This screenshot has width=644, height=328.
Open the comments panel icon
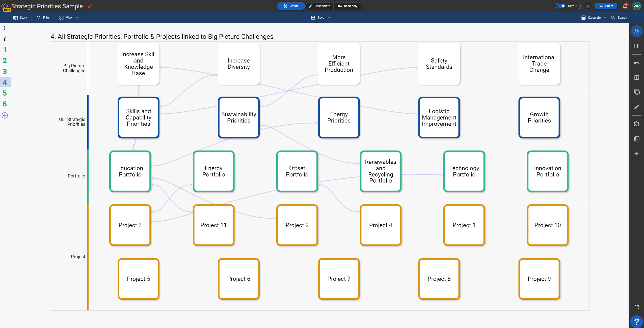point(637,92)
